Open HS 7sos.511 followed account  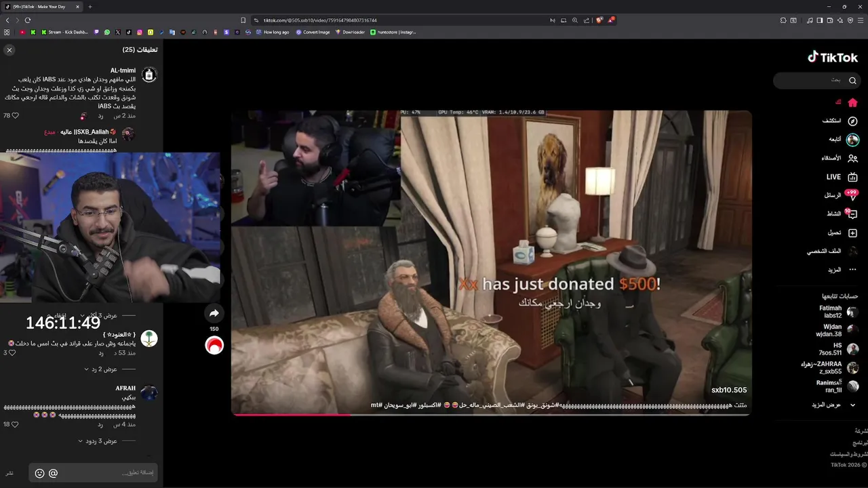point(838,349)
